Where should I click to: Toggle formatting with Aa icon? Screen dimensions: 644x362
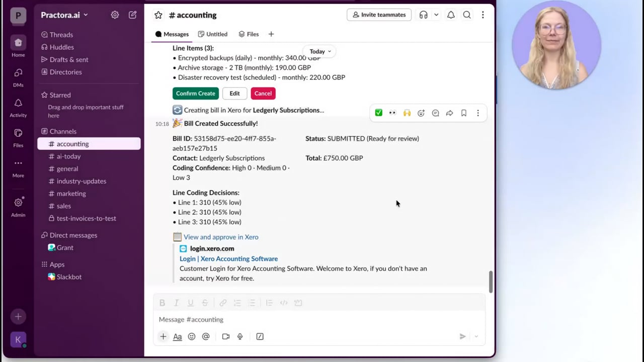(177, 336)
